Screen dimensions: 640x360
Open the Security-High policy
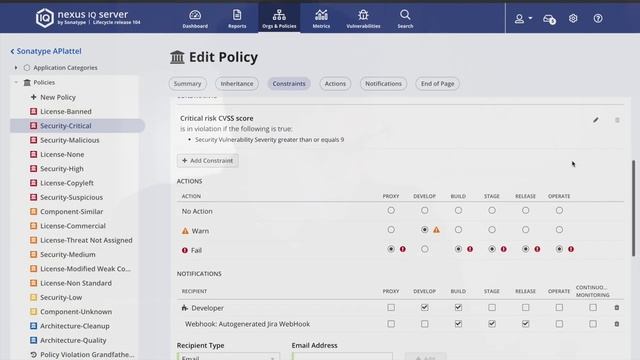coord(62,169)
